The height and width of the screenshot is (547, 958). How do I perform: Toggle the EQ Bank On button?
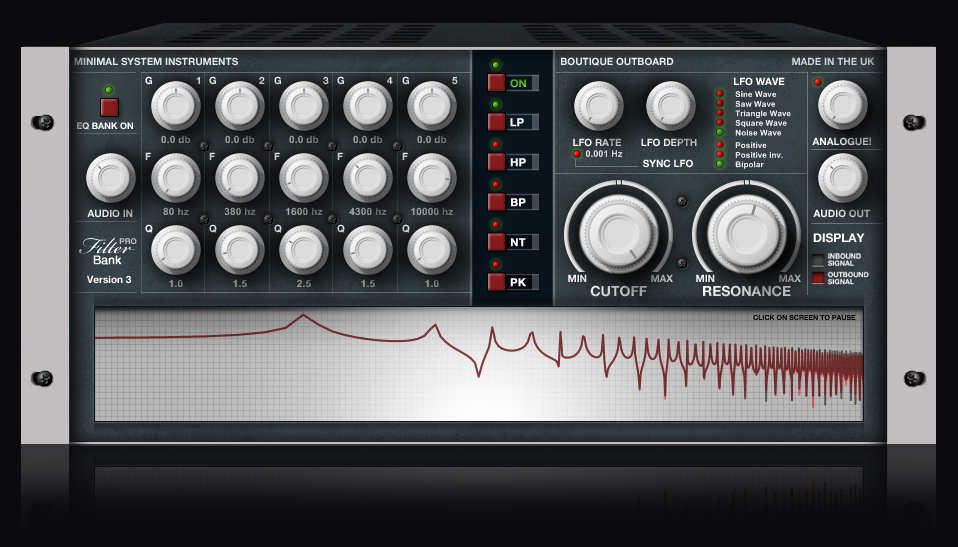109,107
